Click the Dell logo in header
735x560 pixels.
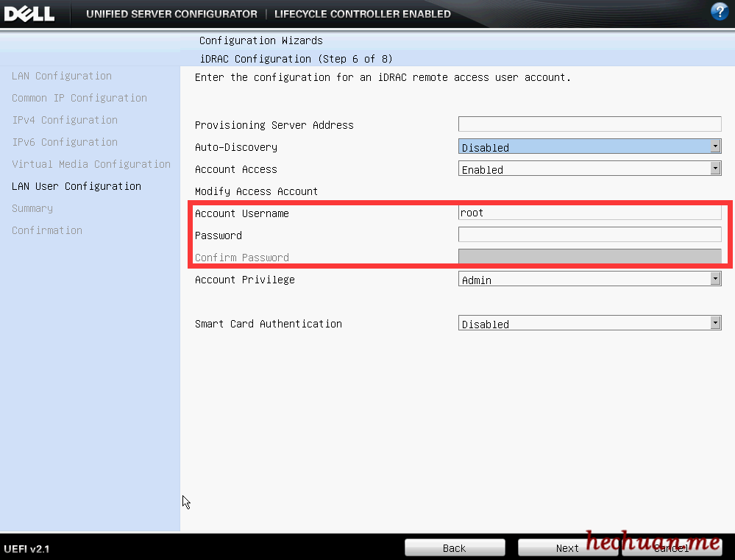click(29, 14)
